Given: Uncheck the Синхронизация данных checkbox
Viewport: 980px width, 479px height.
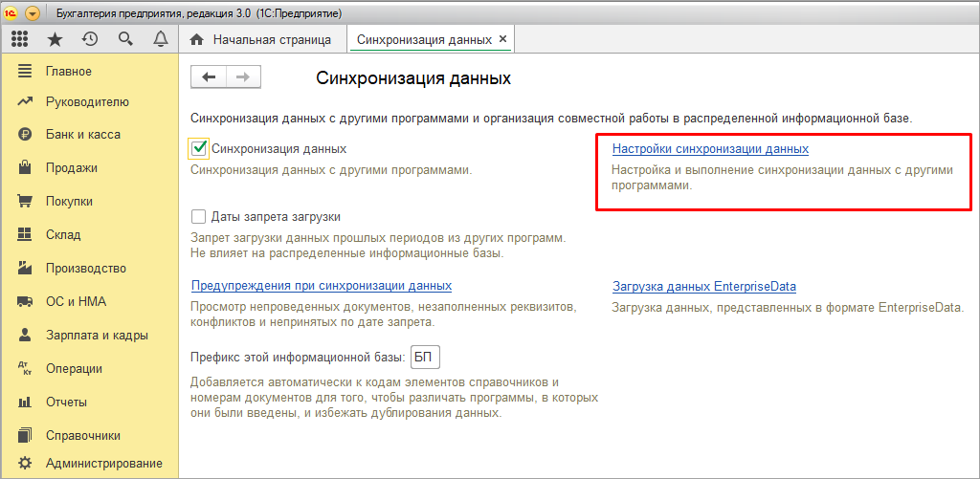Looking at the screenshot, I should 199,148.
